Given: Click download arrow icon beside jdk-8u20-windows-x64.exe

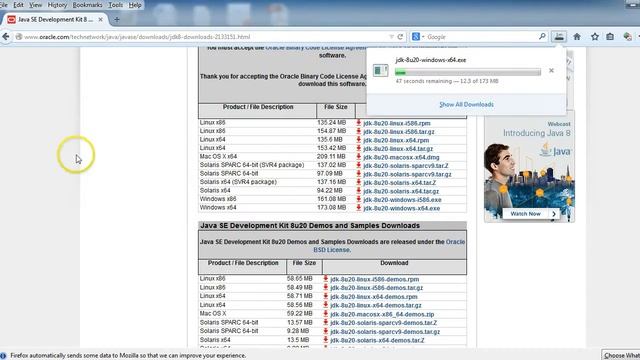Looking at the screenshot, I should 358,208.
